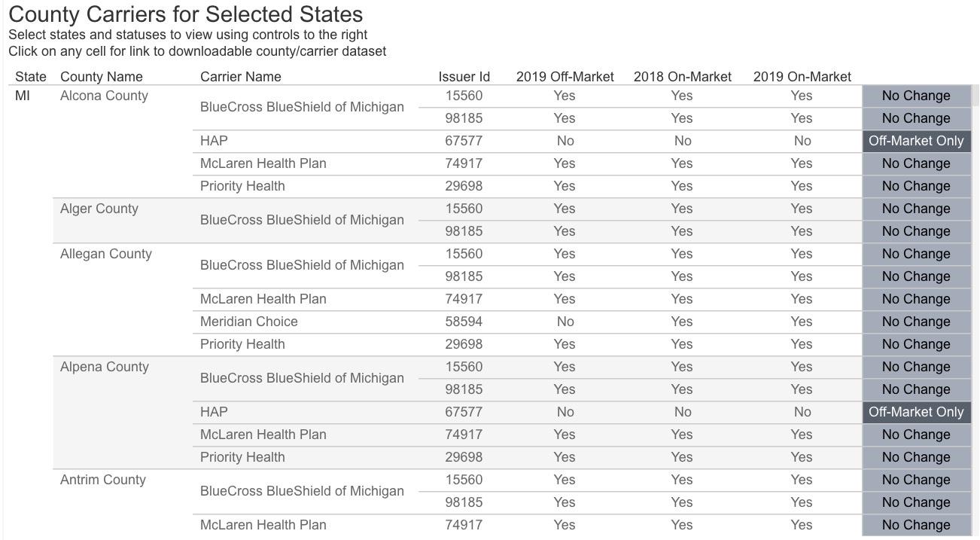Select Meridian Choice carrier in Allegan County
The image size is (980, 540).
click(x=248, y=322)
